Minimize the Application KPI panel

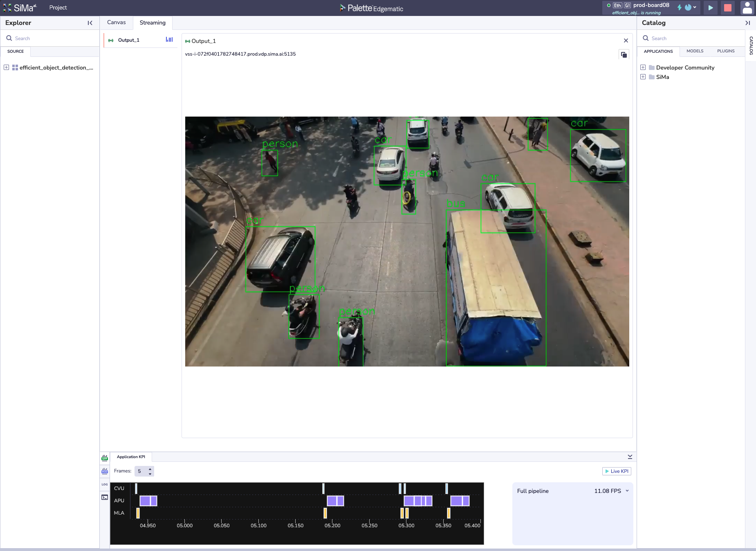coord(630,457)
